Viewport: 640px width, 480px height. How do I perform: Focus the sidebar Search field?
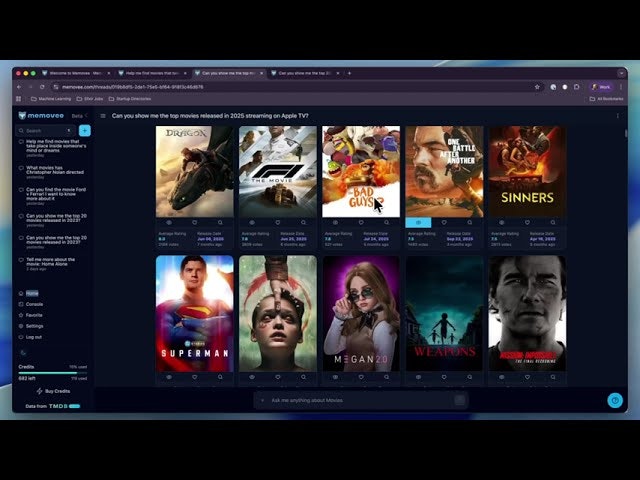point(45,131)
